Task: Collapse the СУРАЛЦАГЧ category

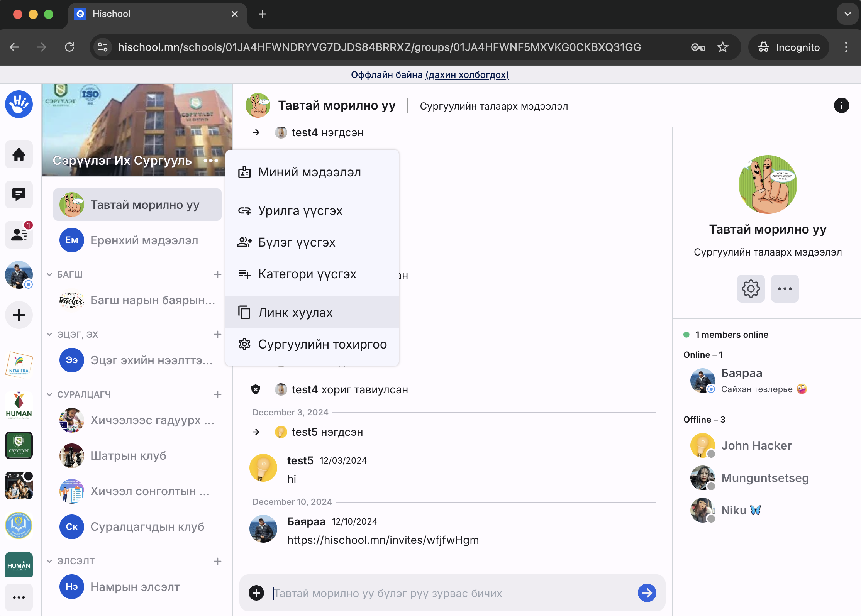Action: tap(49, 394)
